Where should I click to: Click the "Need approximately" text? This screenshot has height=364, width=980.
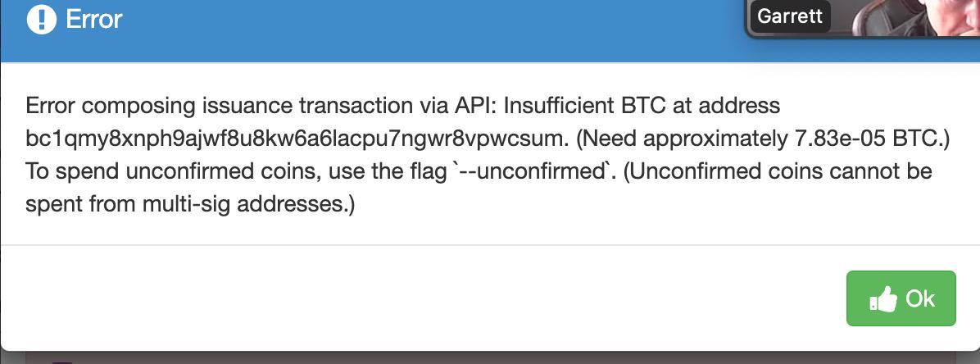(682, 139)
